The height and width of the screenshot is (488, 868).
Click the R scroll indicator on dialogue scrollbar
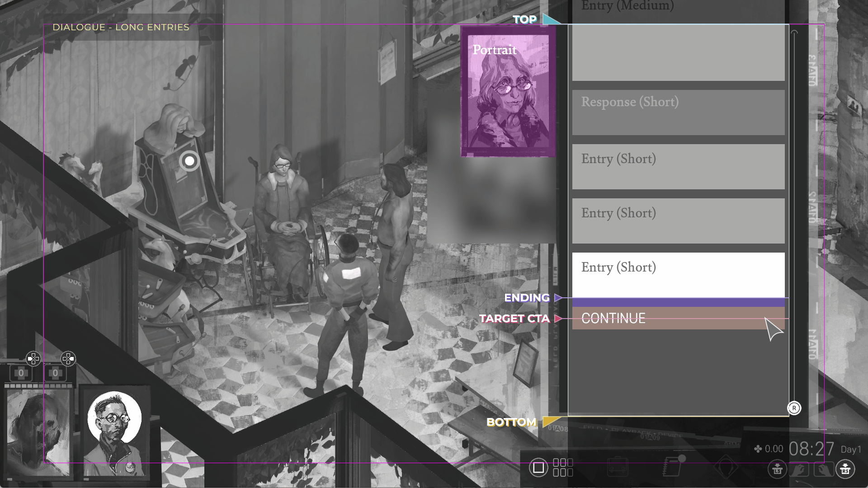794,408
